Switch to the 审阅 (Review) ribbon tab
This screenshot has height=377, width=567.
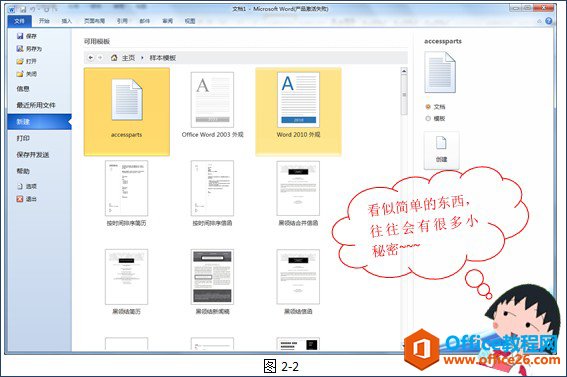(x=167, y=21)
